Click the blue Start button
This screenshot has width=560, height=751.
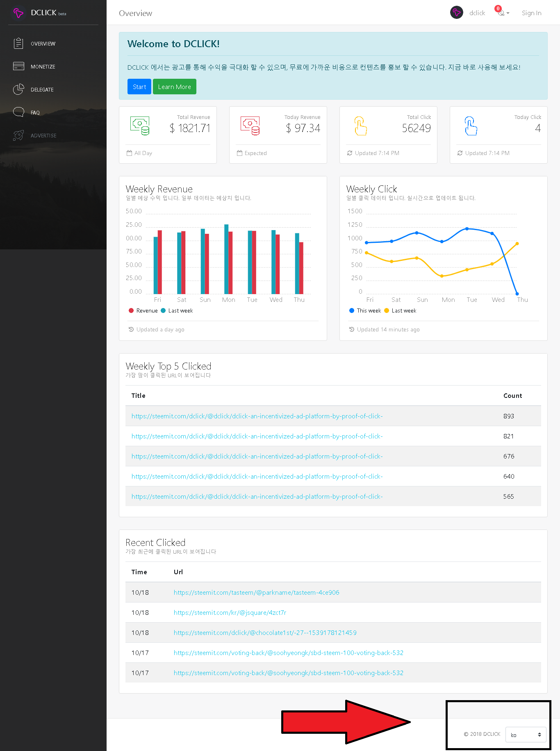tap(139, 87)
